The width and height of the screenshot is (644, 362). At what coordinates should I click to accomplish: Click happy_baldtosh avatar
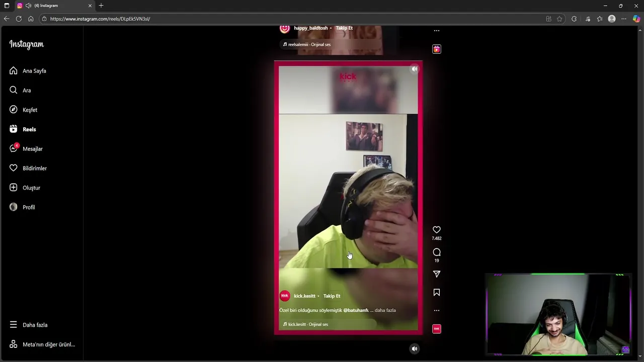[285, 28]
